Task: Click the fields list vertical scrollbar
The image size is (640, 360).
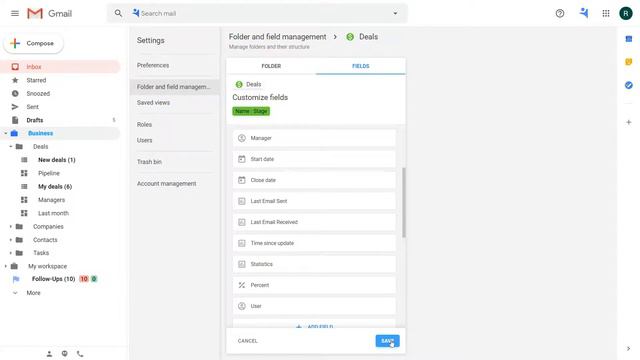Action: 404,202
